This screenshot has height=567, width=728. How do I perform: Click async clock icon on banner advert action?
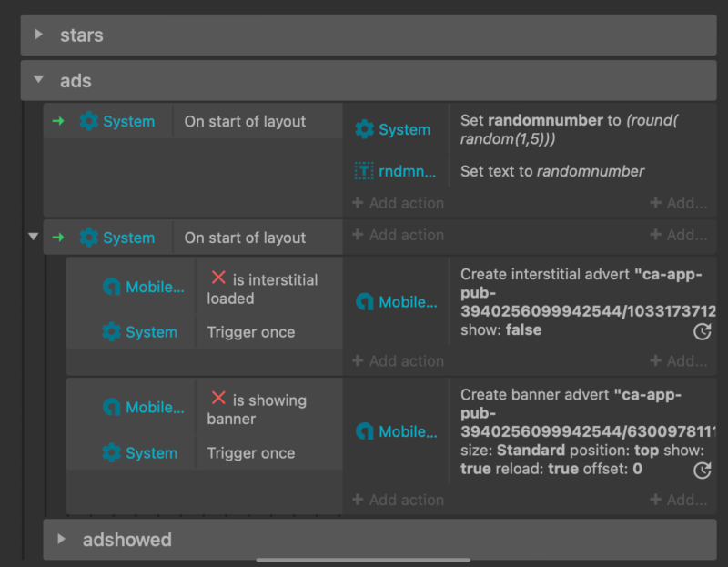(x=702, y=470)
